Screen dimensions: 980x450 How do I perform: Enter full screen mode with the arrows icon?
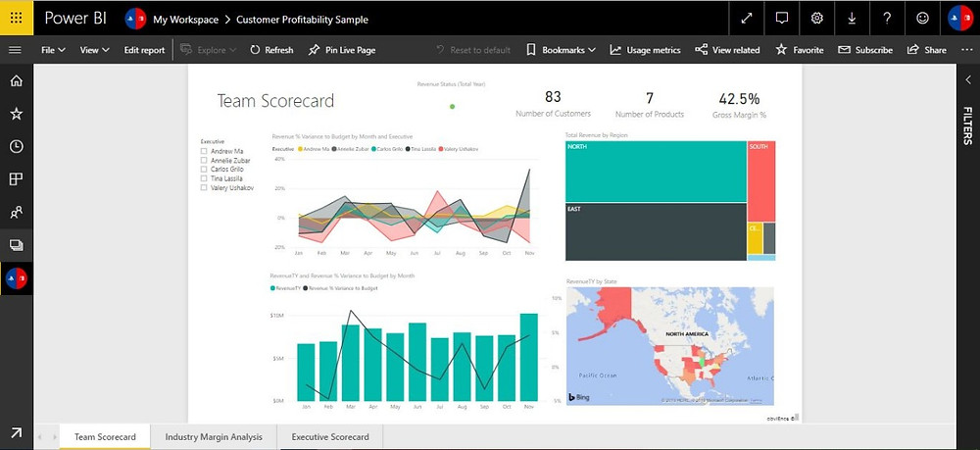746,18
